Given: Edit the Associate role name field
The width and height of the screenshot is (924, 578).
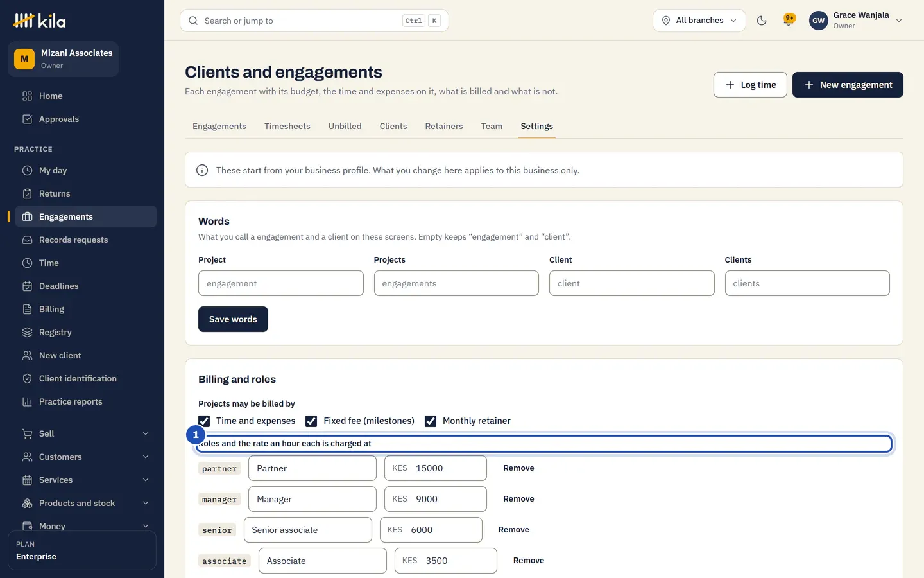Looking at the screenshot, I should [x=323, y=561].
